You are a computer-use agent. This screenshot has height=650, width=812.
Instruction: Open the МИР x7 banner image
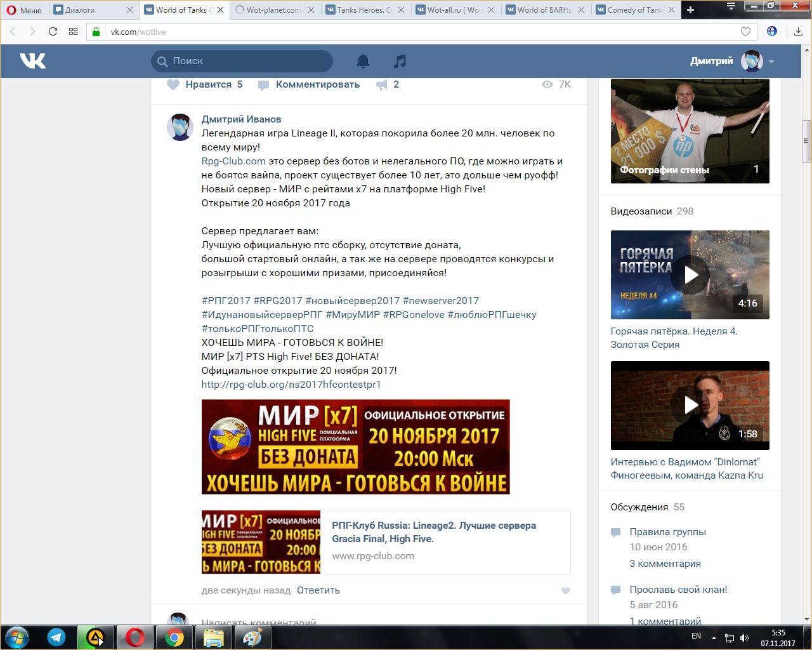click(x=355, y=447)
